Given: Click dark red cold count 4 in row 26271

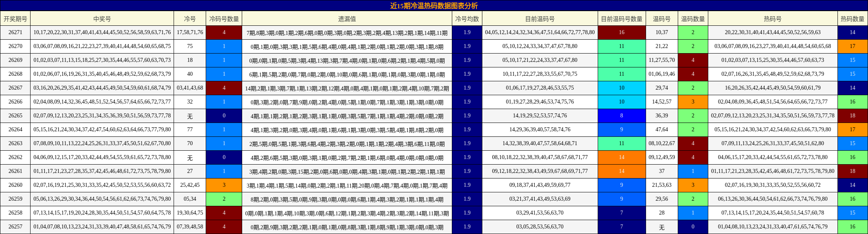Looking at the screenshot, I should tap(224, 33).
